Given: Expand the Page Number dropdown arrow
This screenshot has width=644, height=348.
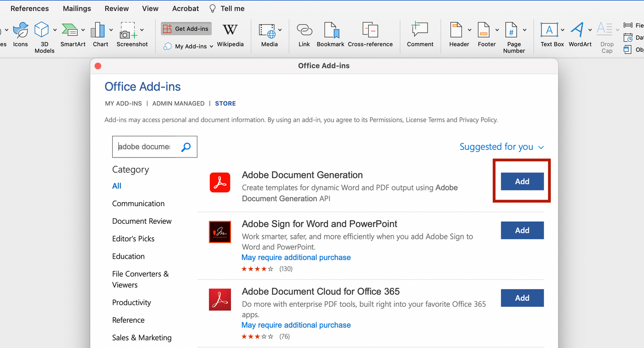Looking at the screenshot, I should click(x=525, y=30).
